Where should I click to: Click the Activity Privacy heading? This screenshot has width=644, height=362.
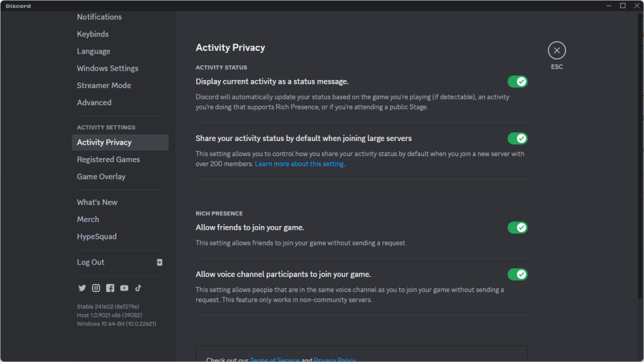click(x=230, y=48)
